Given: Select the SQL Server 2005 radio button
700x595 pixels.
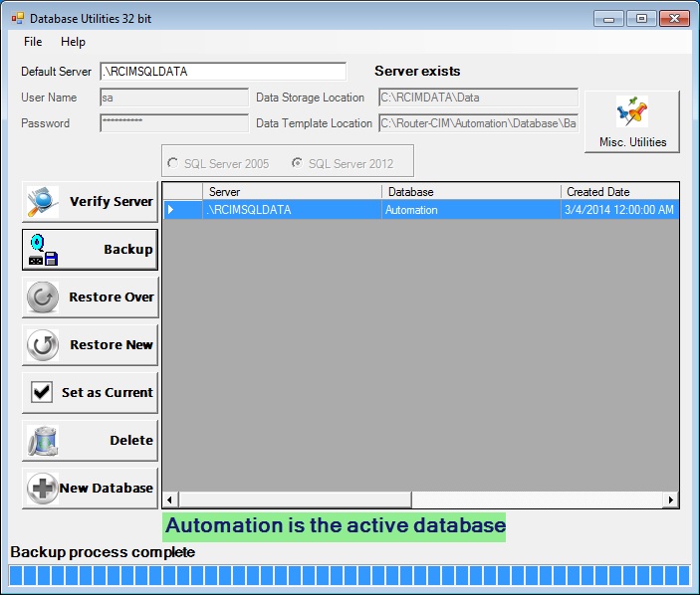Looking at the screenshot, I should (x=173, y=163).
